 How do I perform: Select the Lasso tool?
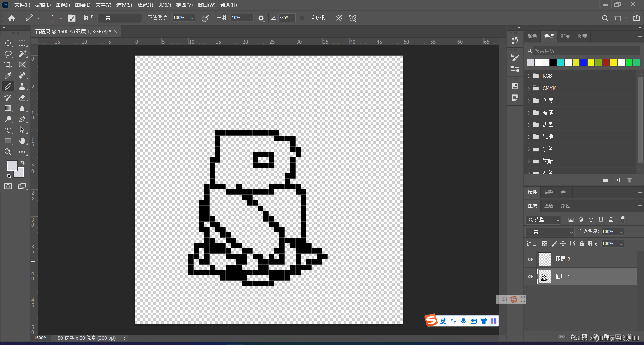(x=8, y=54)
